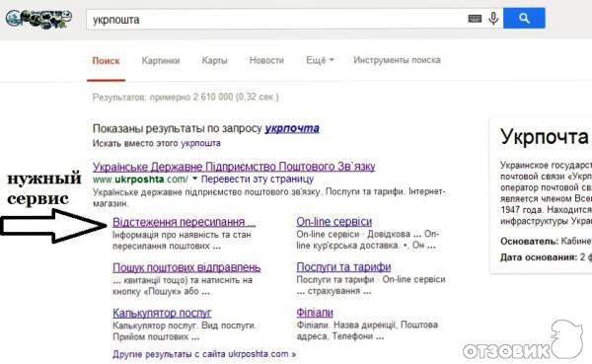
Task: Open the Філіали sitelink
Action: coord(315,313)
